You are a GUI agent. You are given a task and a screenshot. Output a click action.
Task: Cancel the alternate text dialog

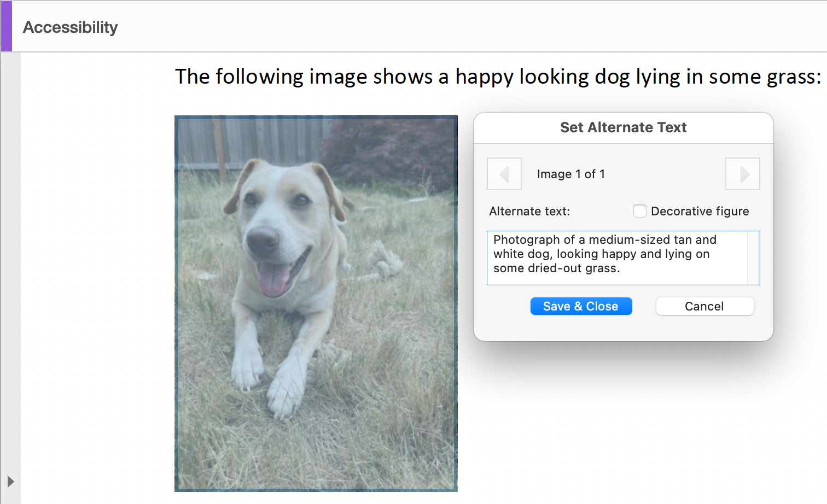[x=704, y=306]
